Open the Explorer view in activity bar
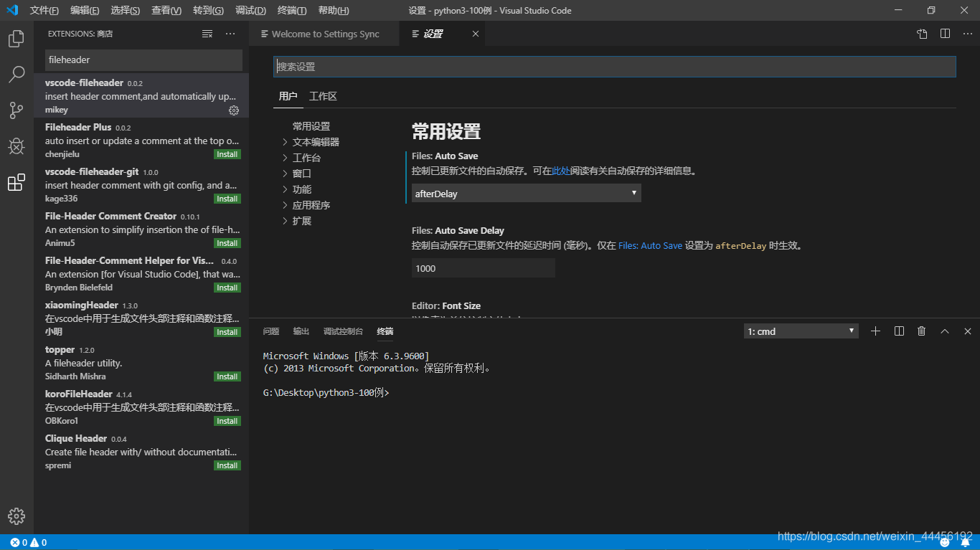Screen dimensions: 980x550 click(17, 39)
